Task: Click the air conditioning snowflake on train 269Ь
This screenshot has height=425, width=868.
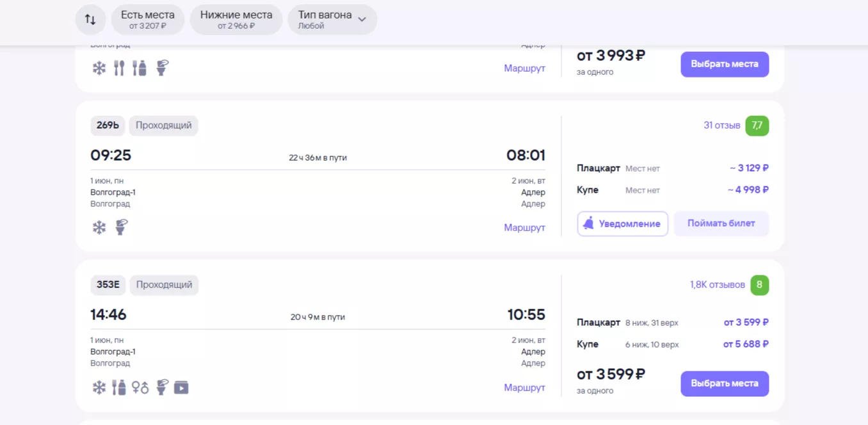Action: pyautogui.click(x=99, y=227)
